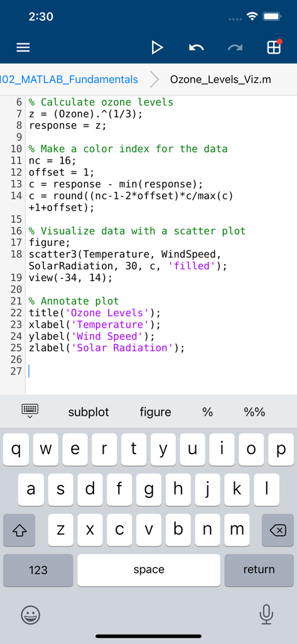Image resolution: width=297 pixels, height=644 pixels.
Task: Tap the shift key
Action: [19, 530]
